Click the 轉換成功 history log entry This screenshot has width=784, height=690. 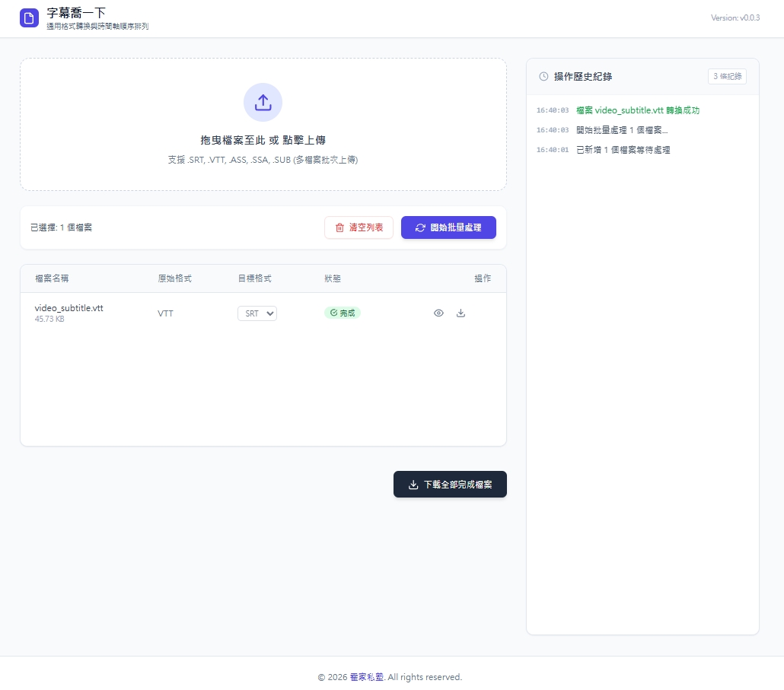point(638,110)
